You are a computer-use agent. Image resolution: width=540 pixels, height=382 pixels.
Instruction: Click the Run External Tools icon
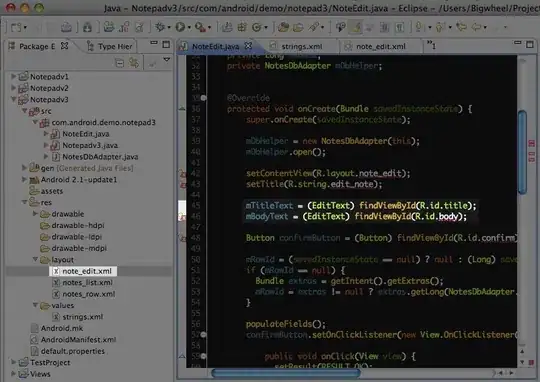point(200,27)
